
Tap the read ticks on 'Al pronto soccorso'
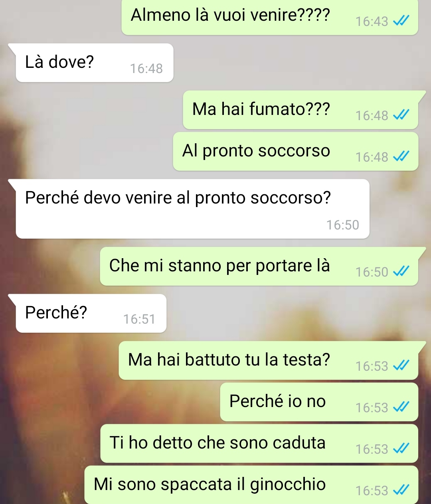coord(401,157)
